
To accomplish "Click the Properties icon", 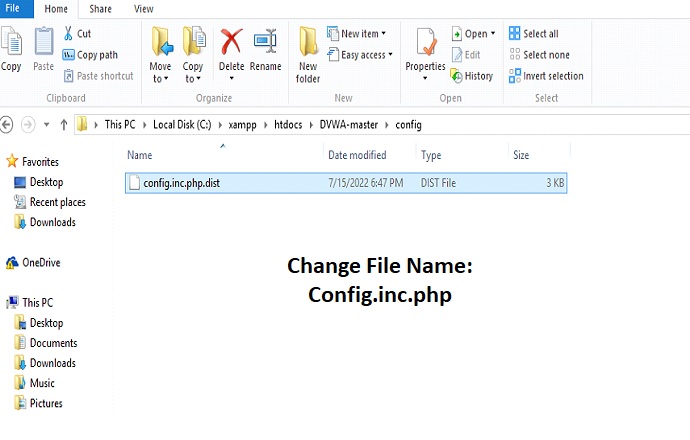I will 426,41.
